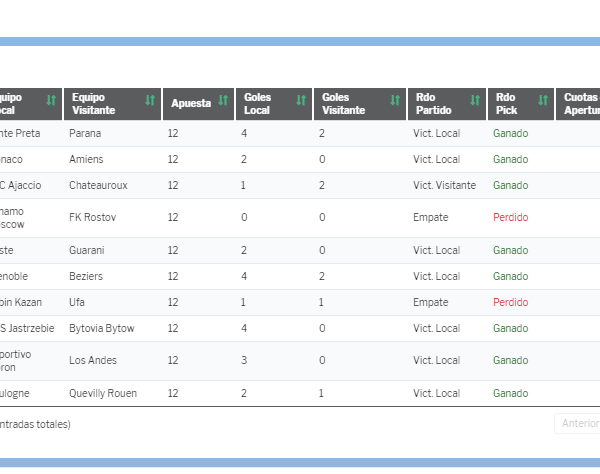This screenshot has height=474, width=600.
Task: Click Vict. Local in Bytovia Bytow row
Action: tap(437, 328)
